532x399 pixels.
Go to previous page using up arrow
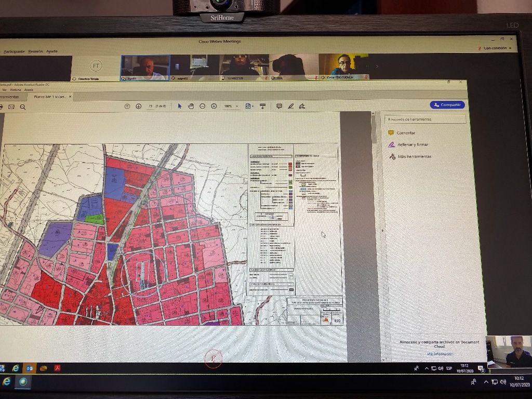tap(127, 106)
